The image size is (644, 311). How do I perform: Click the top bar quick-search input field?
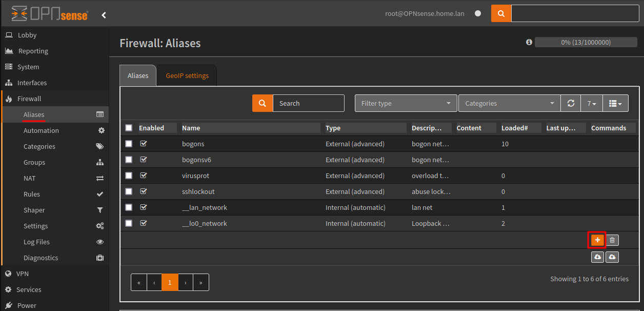(575, 13)
